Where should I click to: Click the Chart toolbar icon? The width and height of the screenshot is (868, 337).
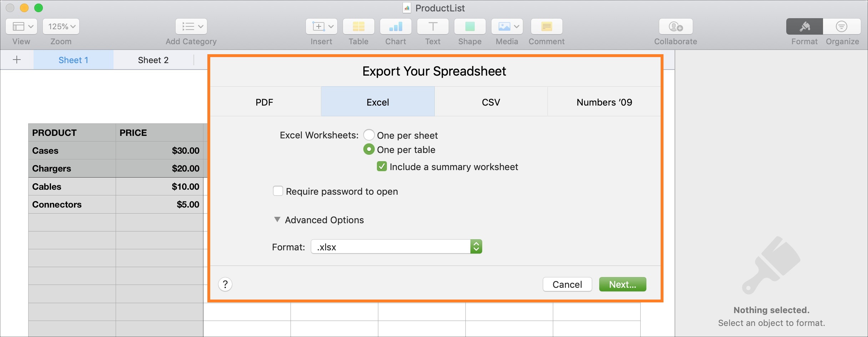[x=396, y=26]
